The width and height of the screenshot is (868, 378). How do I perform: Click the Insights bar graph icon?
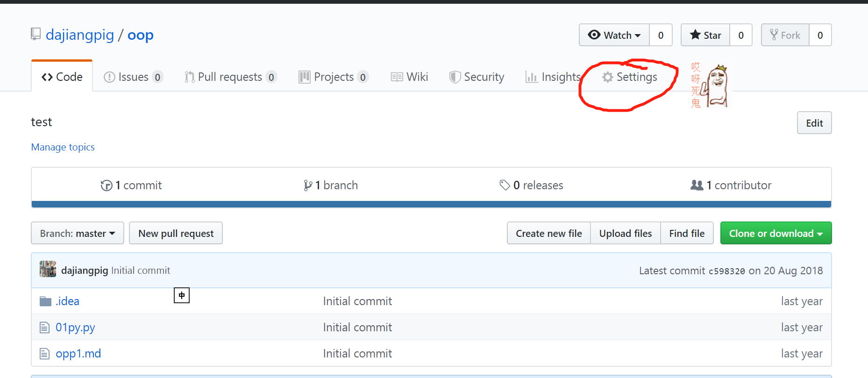[x=531, y=77]
